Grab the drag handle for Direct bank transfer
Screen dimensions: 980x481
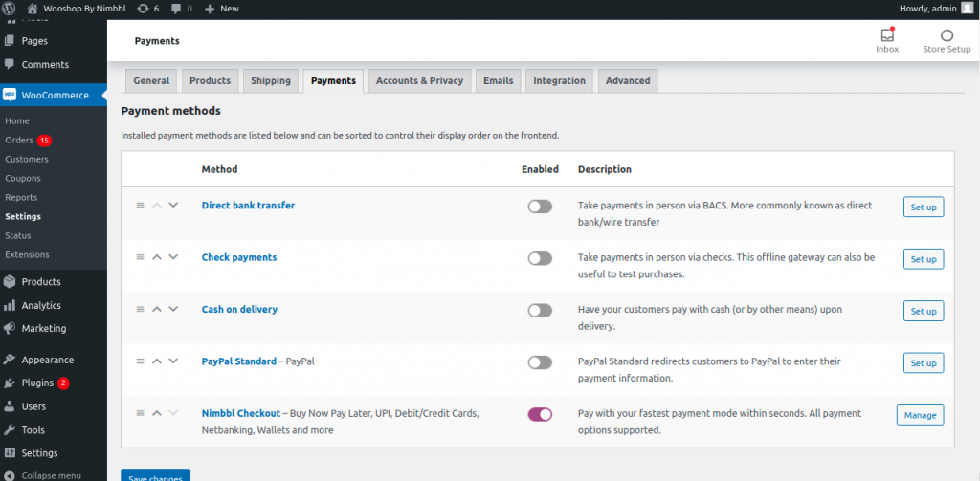click(x=140, y=205)
